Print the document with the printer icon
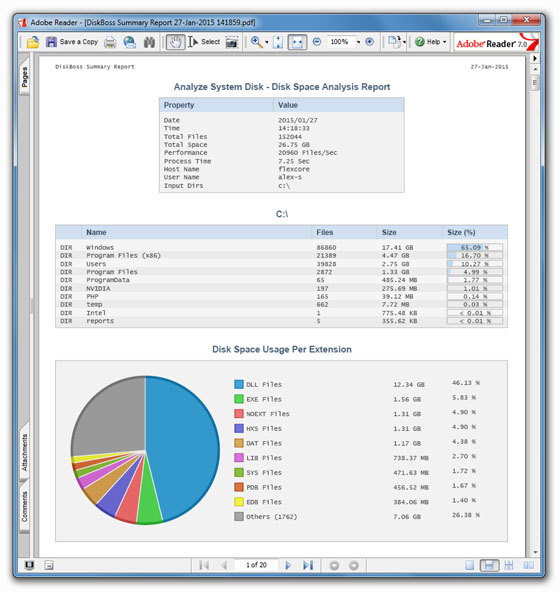Viewport: 560px width, 593px height. point(110,42)
